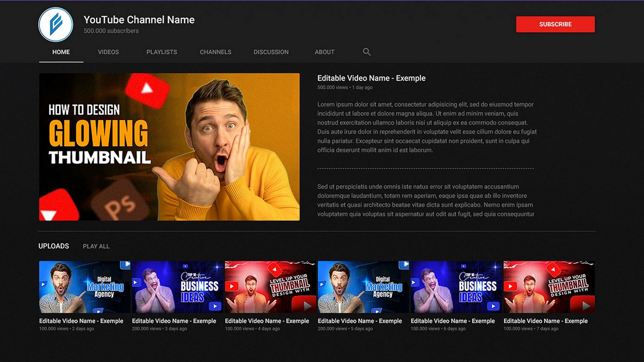Open first Digital Marketing Agency thumbnail
The width and height of the screenshot is (644, 362).
[85, 287]
